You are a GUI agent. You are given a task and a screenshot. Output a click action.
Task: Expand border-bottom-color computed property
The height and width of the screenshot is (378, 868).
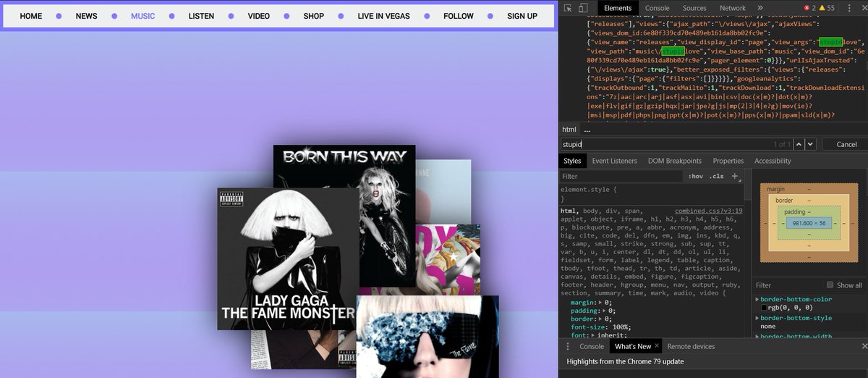click(x=757, y=299)
